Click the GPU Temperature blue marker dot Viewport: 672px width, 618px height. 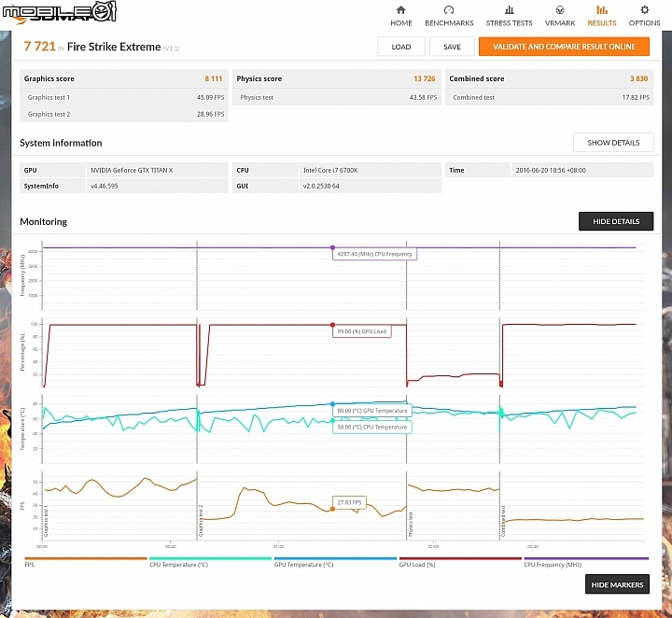click(332, 404)
